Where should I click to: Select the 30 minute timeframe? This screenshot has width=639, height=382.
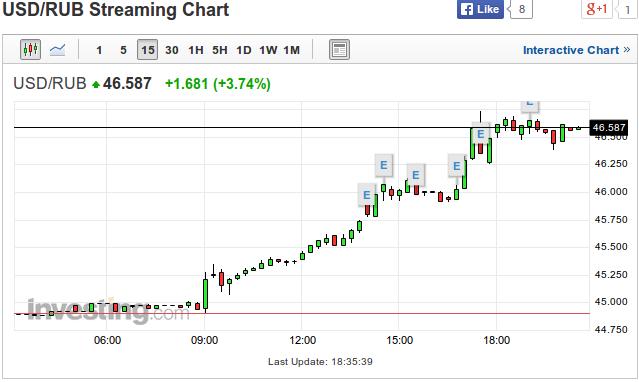(172, 50)
